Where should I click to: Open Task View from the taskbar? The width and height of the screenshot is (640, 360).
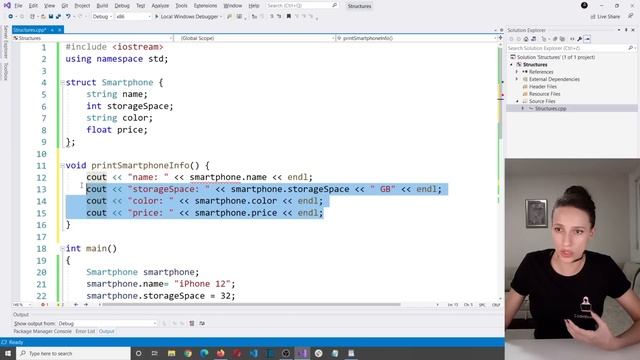point(155,353)
